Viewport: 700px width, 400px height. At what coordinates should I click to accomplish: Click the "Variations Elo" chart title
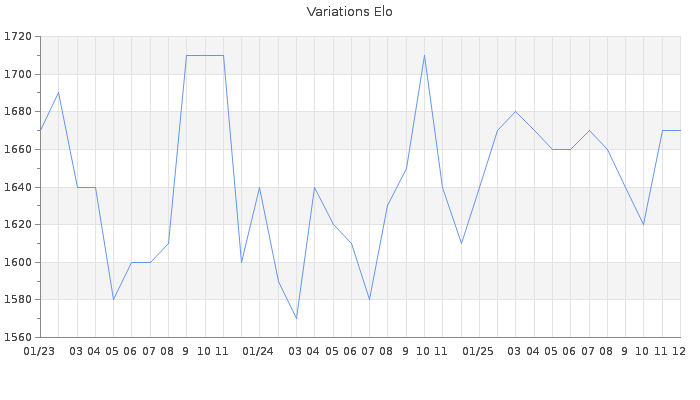349,12
